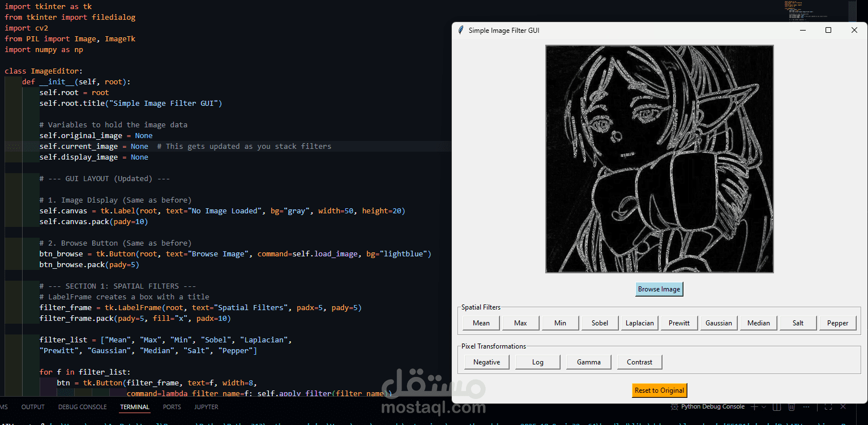This screenshot has width=868, height=425.
Task: Click the '# --- GUI LAYOUT (Updated) ---' comment
Action: [x=105, y=179]
